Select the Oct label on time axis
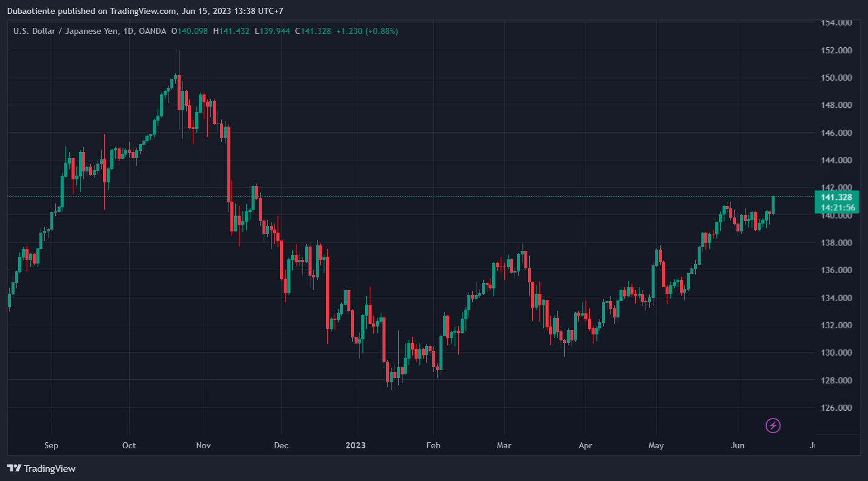The width and height of the screenshot is (868, 481). point(129,446)
